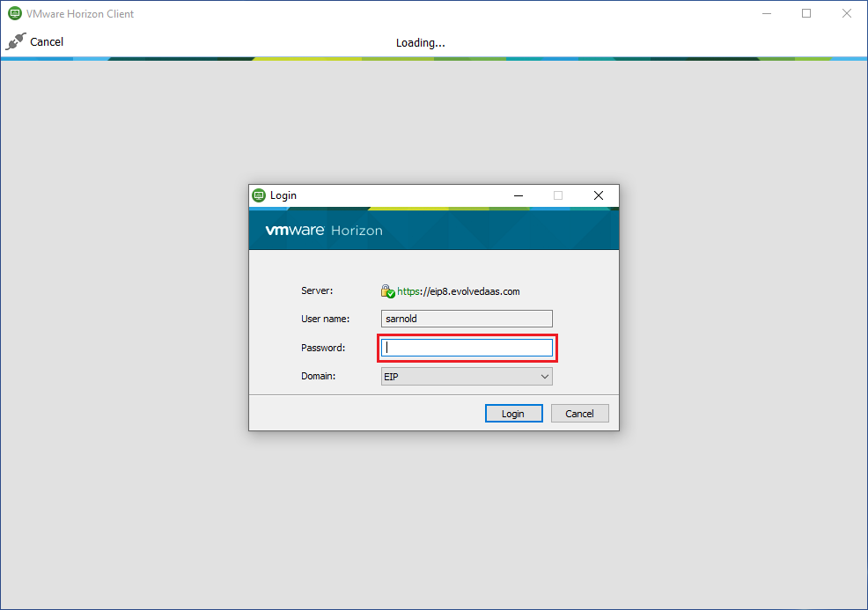The width and height of the screenshot is (868, 610).
Task: Minimize the VMware Horizon Client window
Action: 766,14
